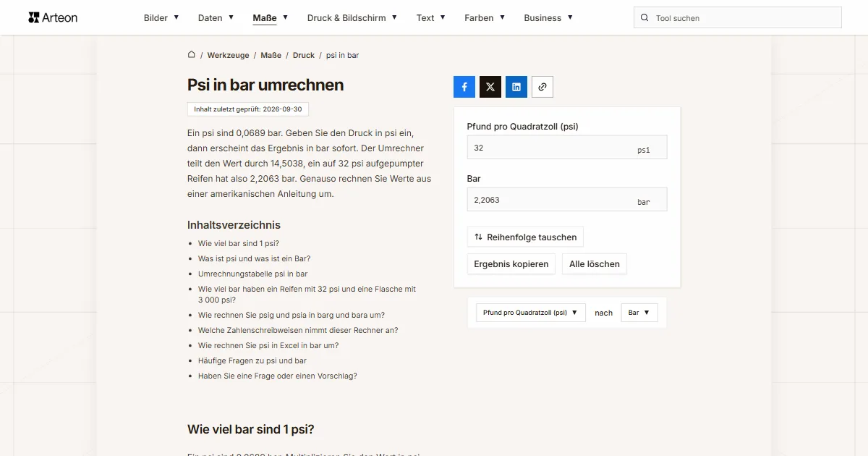Jump to 'Was ist psi und was ist ein Bar?'

[x=255, y=258]
